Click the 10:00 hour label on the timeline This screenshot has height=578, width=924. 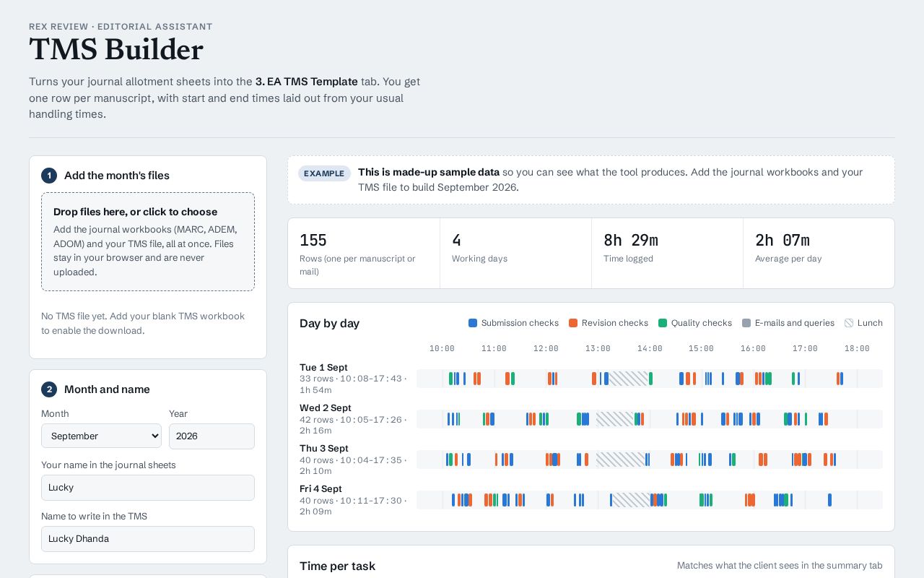pos(442,348)
